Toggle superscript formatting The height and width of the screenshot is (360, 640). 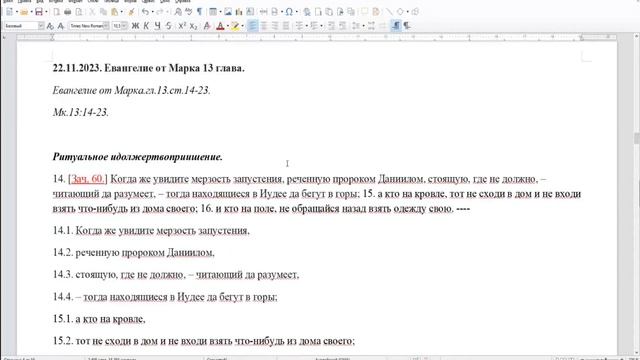pyautogui.click(x=182, y=26)
